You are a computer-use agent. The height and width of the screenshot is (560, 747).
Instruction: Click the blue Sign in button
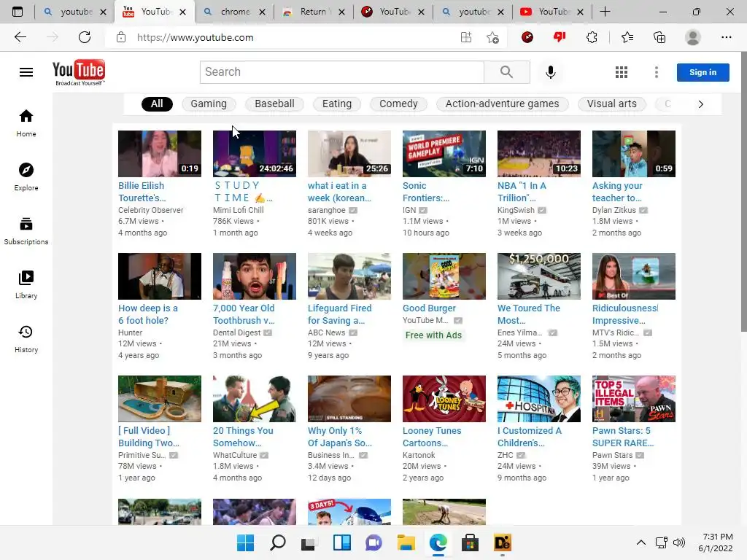703,72
